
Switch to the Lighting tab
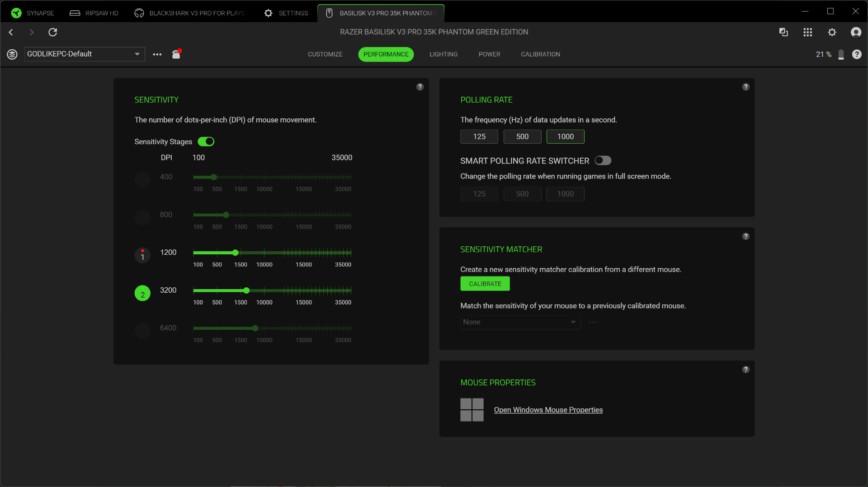(443, 54)
